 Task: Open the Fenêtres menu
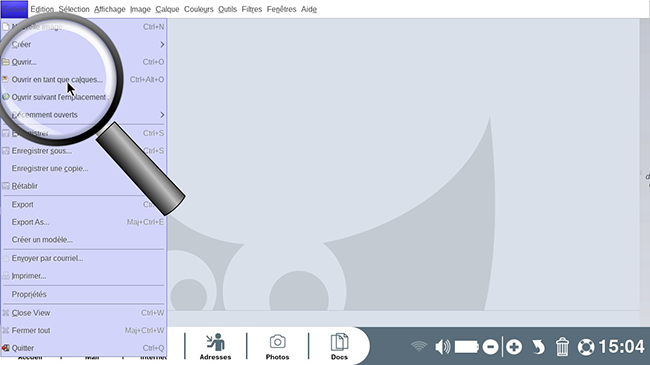(x=281, y=9)
